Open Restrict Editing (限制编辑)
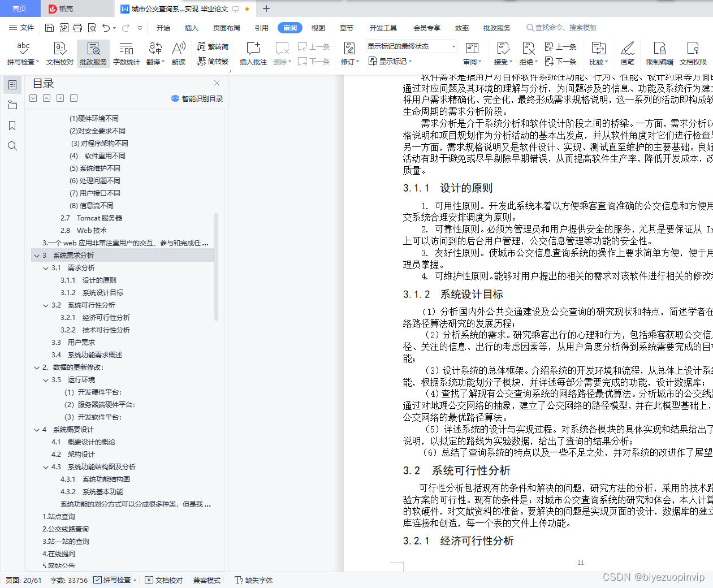 pos(660,53)
